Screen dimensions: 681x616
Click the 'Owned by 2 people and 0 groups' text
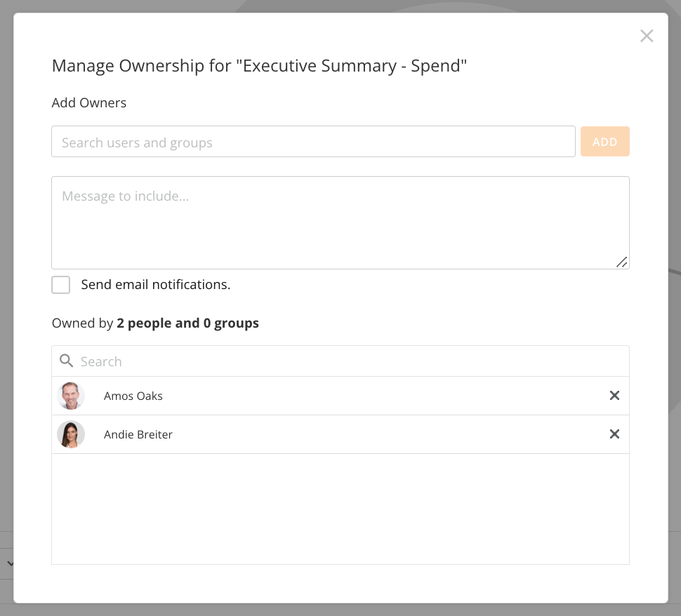(155, 323)
